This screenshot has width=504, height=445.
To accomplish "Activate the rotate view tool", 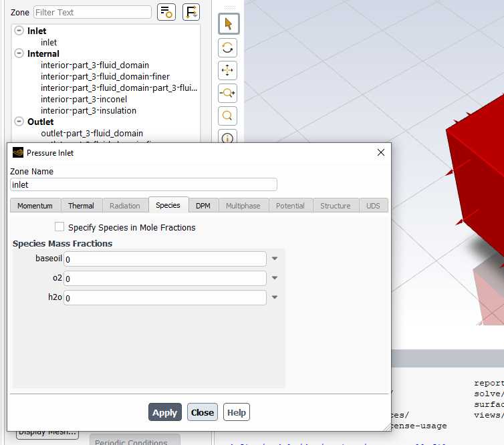I will click(228, 47).
